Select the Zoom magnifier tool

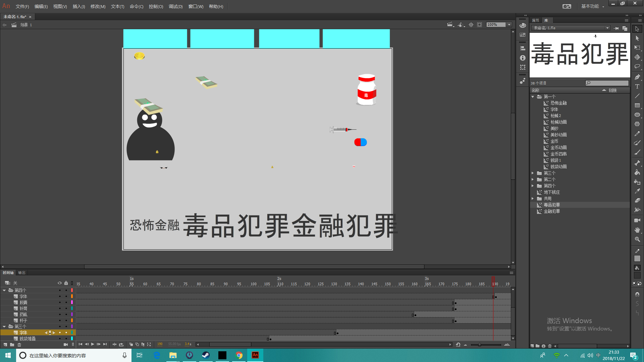click(637, 239)
